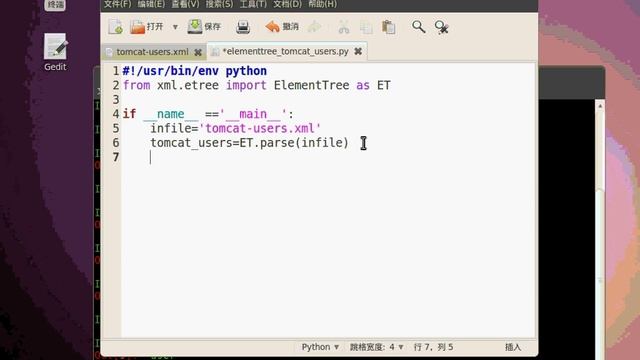The height and width of the screenshot is (360, 640).
Task: Open the 文件(F) menu
Action: click(118, 4)
